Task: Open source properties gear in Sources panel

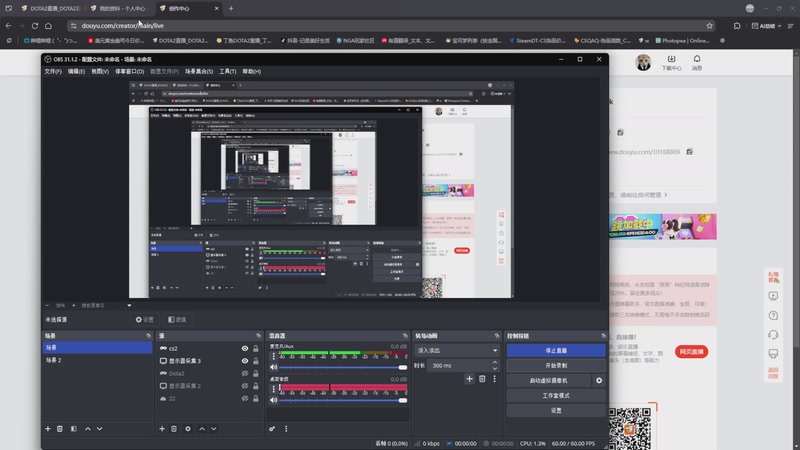Action: pos(188,429)
